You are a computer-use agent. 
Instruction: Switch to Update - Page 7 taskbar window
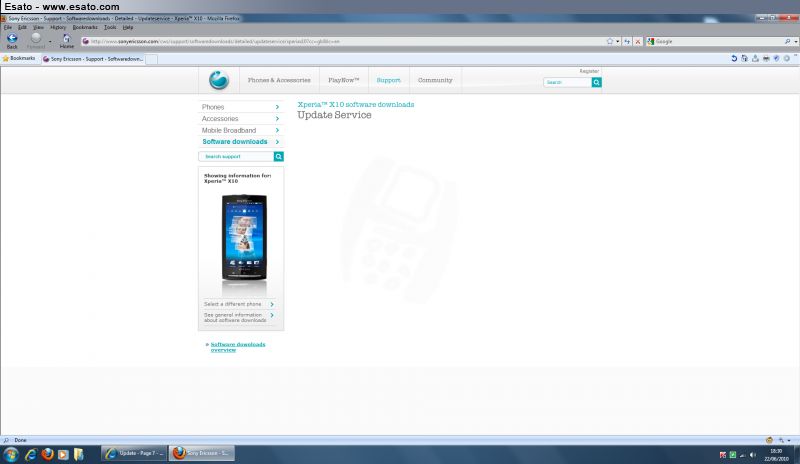[134, 453]
